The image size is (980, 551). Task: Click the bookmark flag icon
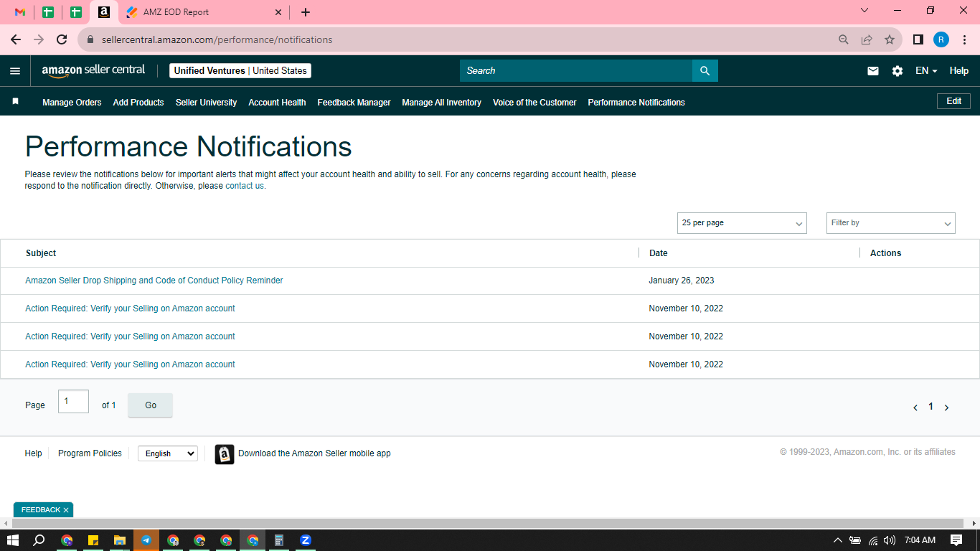click(15, 102)
